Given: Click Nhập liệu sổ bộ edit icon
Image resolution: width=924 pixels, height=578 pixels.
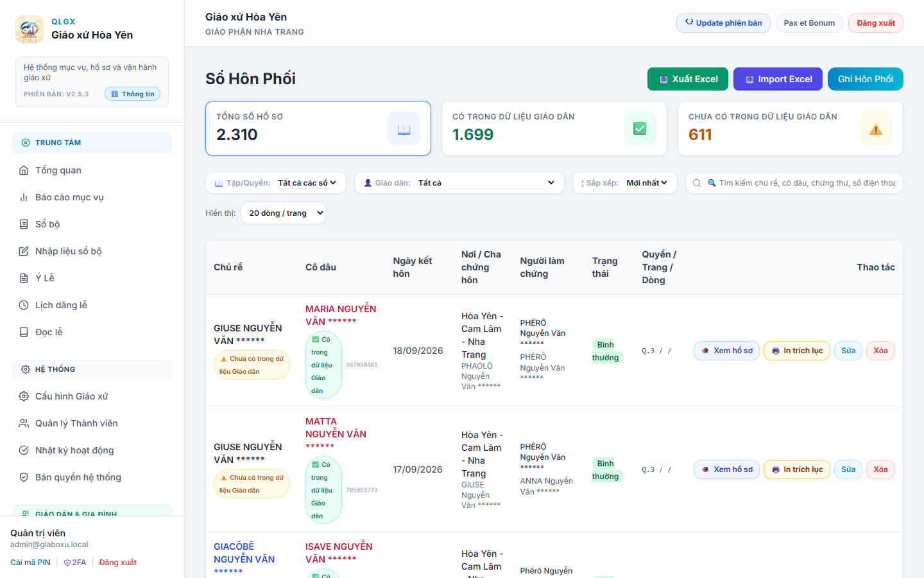Looking at the screenshot, I should pos(24,251).
